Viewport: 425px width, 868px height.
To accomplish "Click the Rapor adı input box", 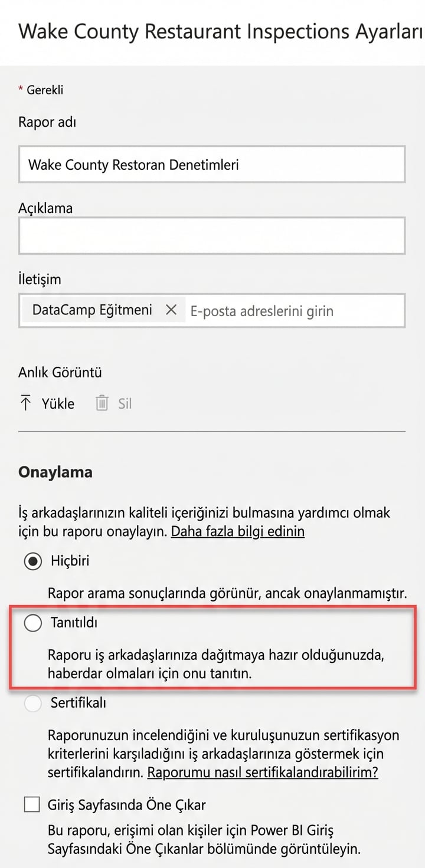I will [x=212, y=165].
